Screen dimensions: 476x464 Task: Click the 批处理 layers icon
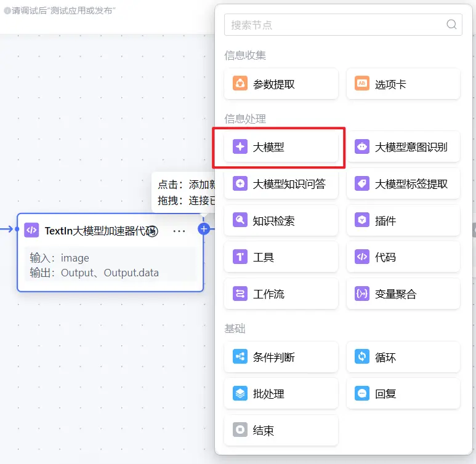[240, 393]
